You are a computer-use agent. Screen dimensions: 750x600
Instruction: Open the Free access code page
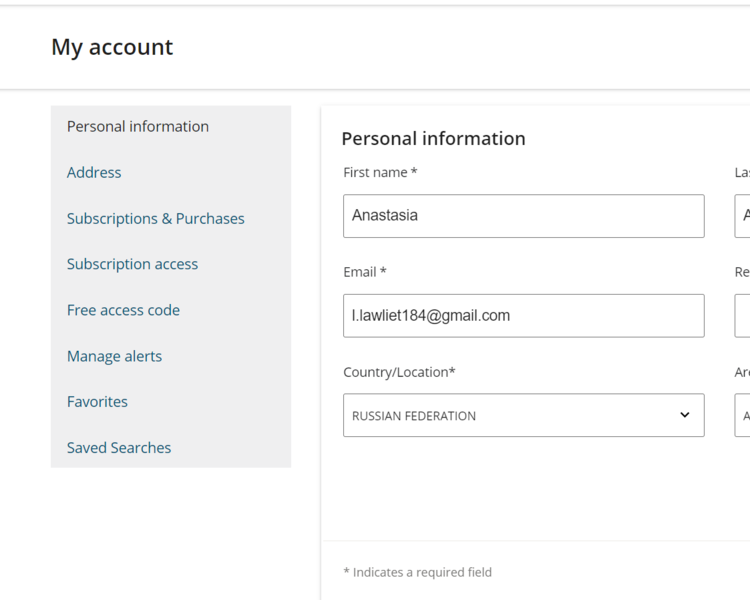(123, 310)
